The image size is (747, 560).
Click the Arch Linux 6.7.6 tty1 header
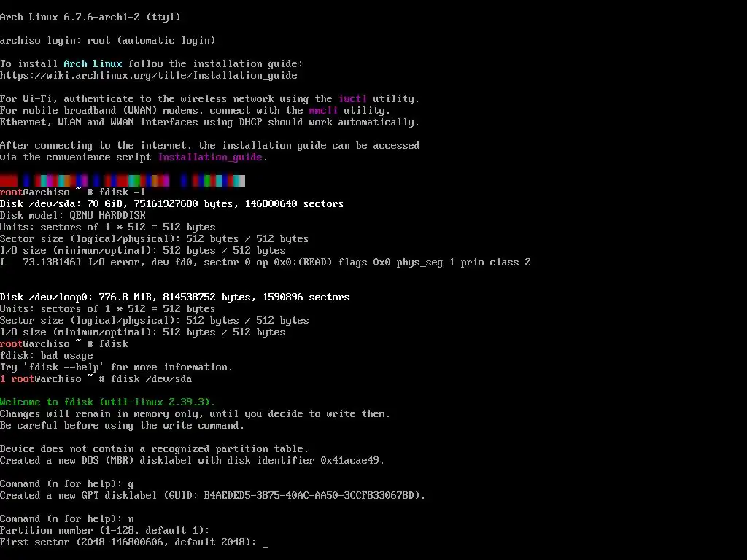point(90,17)
